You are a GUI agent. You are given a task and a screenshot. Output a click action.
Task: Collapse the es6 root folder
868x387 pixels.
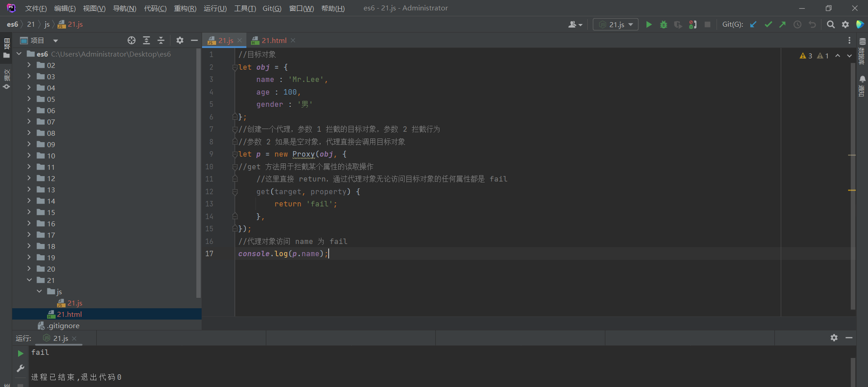point(19,53)
